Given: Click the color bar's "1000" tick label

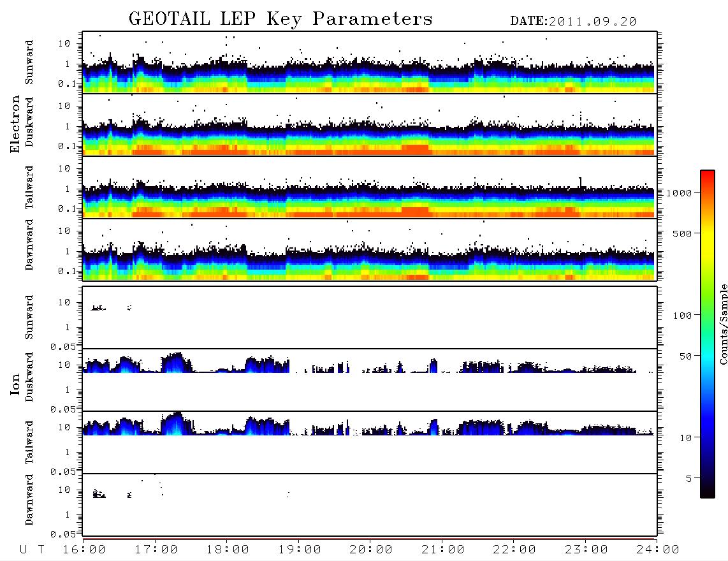Looking at the screenshot, I should (x=679, y=193).
